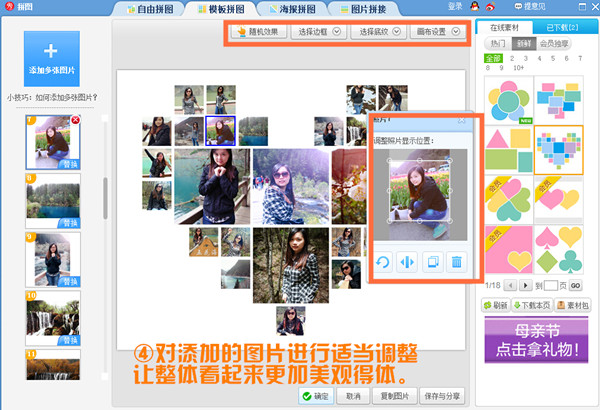Select the 热门 popular filter
Viewport: 600px width, 410px height.
[497, 44]
